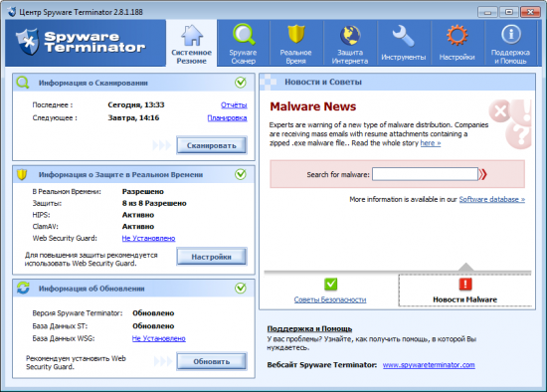Click Активно status next to ClamAV

click(x=138, y=227)
